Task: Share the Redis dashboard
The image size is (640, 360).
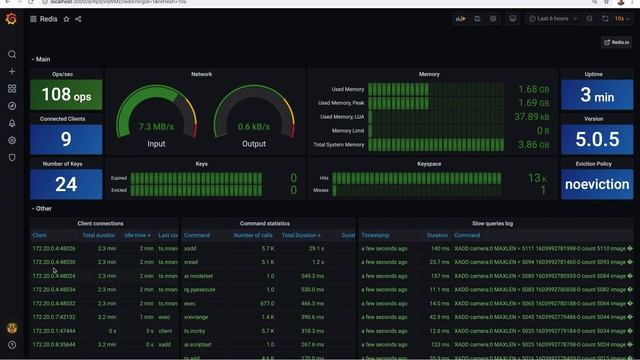Action: (78, 19)
